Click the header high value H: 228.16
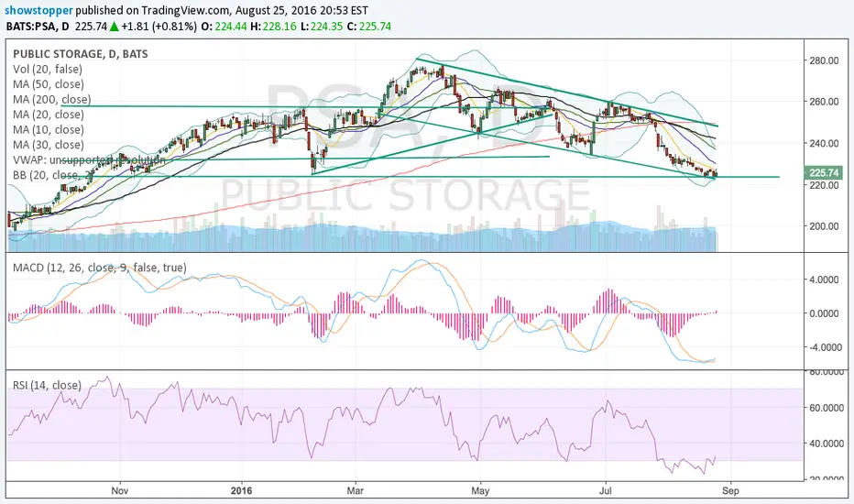854x504 pixels. [x=273, y=27]
